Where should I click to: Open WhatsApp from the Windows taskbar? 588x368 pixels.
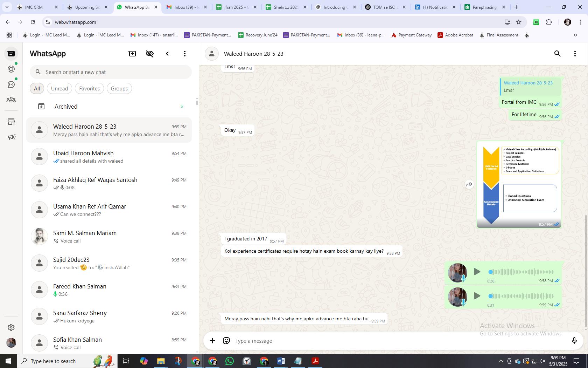point(230,361)
